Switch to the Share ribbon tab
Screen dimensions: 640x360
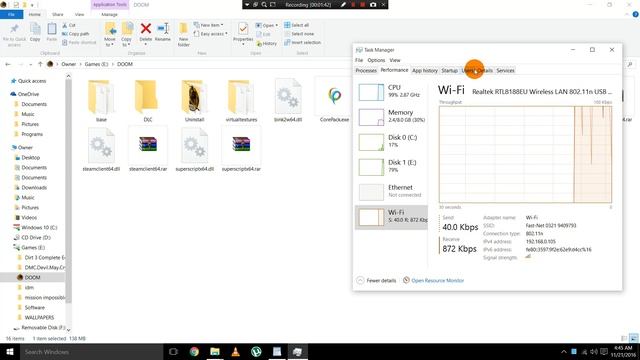coord(58,14)
